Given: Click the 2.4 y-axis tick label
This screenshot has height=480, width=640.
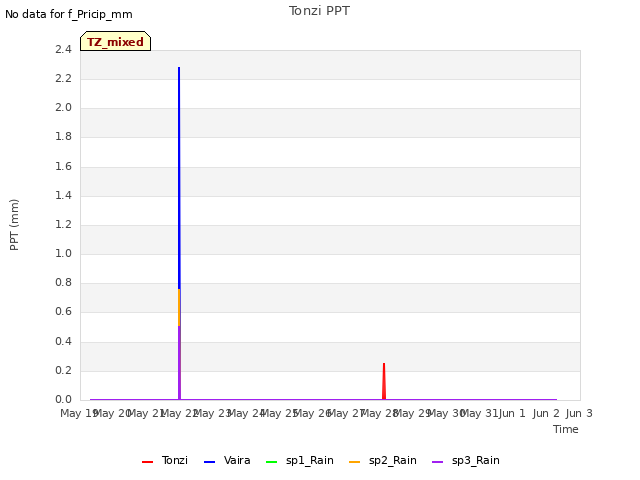Looking at the screenshot, I should click(x=63, y=49).
